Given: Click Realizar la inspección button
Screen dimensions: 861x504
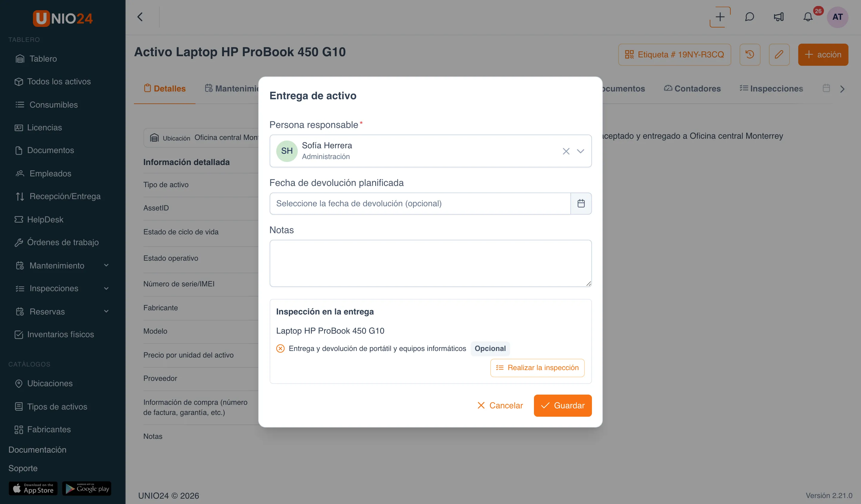Looking at the screenshot, I should 537,368.
